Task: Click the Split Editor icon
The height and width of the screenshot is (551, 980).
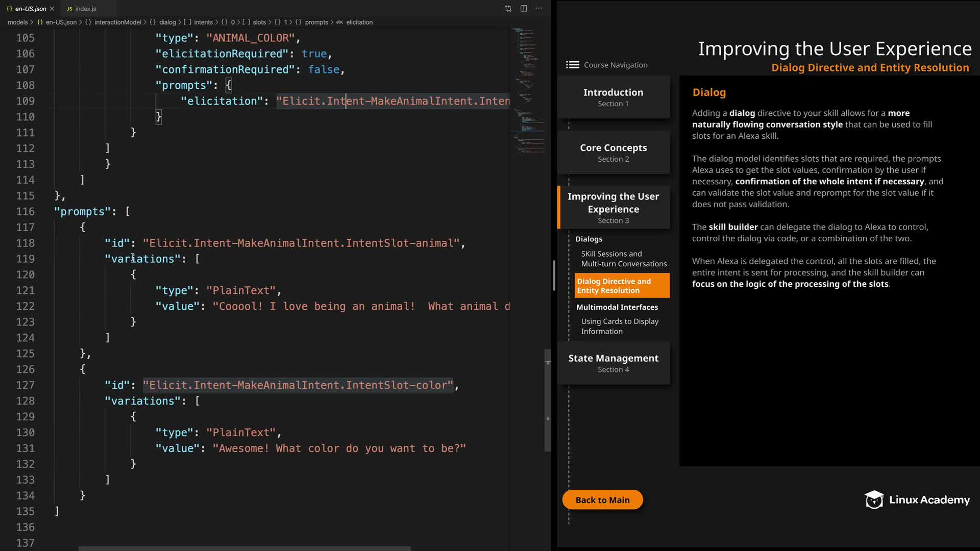Action: pyautogui.click(x=524, y=9)
